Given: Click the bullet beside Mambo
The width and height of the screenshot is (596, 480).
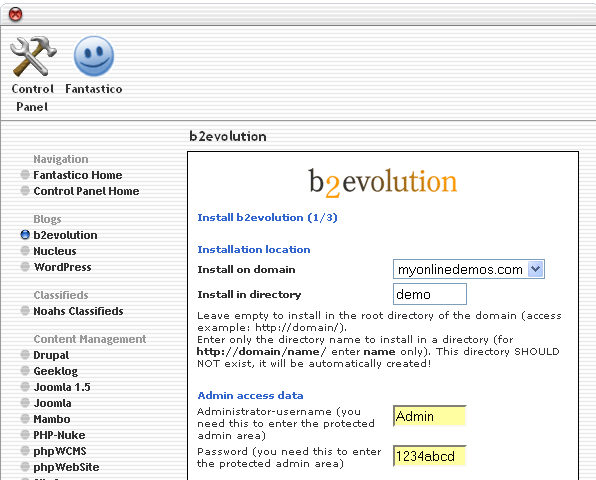Looking at the screenshot, I should pyautogui.click(x=25, y=419).
